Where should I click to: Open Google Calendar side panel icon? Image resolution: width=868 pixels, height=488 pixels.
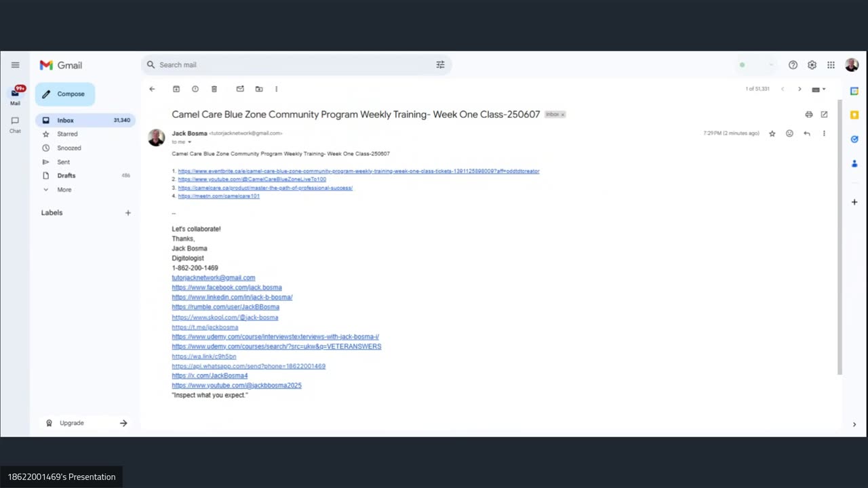tap(854, 91)
